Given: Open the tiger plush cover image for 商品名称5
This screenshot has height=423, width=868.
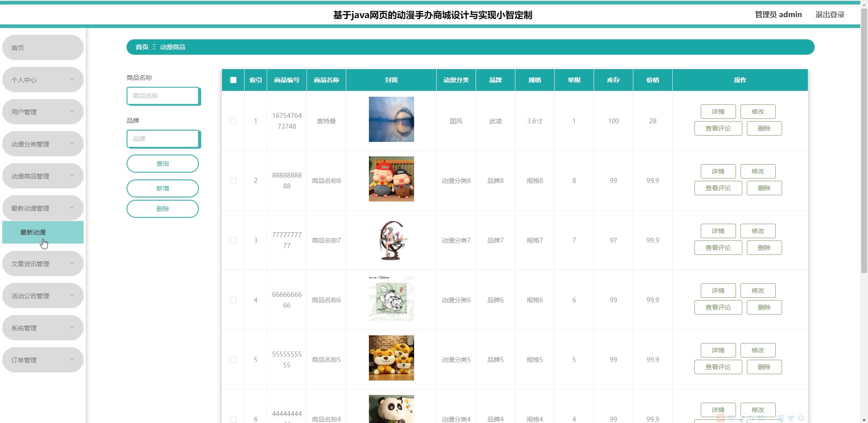Looking at the screenshot, I should [391, 358].
